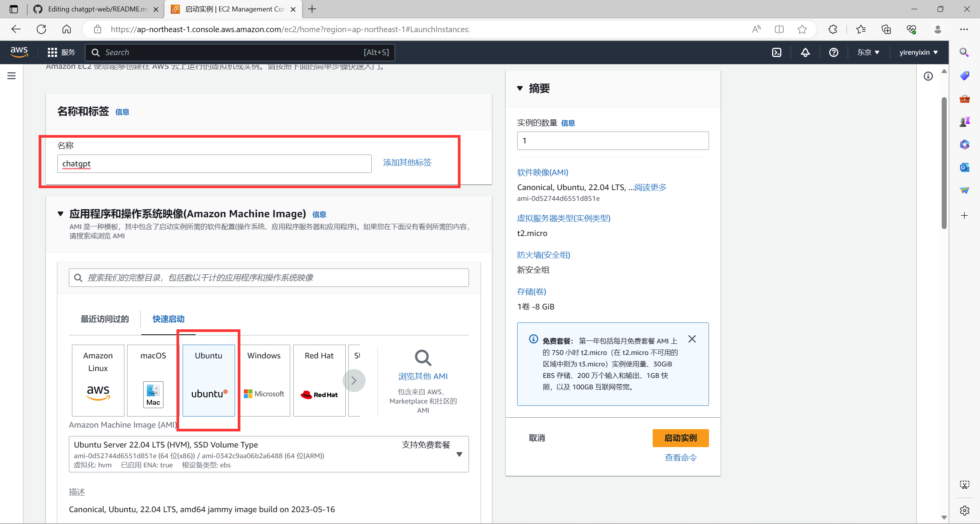Select macOS AMI tile

[x=153, y=380]
